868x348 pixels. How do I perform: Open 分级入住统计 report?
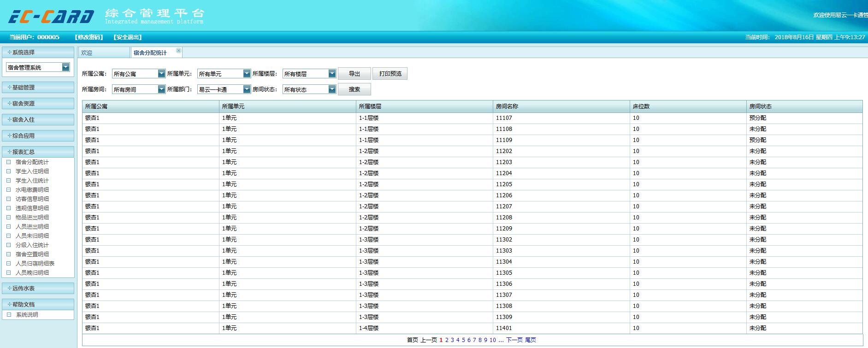click(x=32, y=245)
